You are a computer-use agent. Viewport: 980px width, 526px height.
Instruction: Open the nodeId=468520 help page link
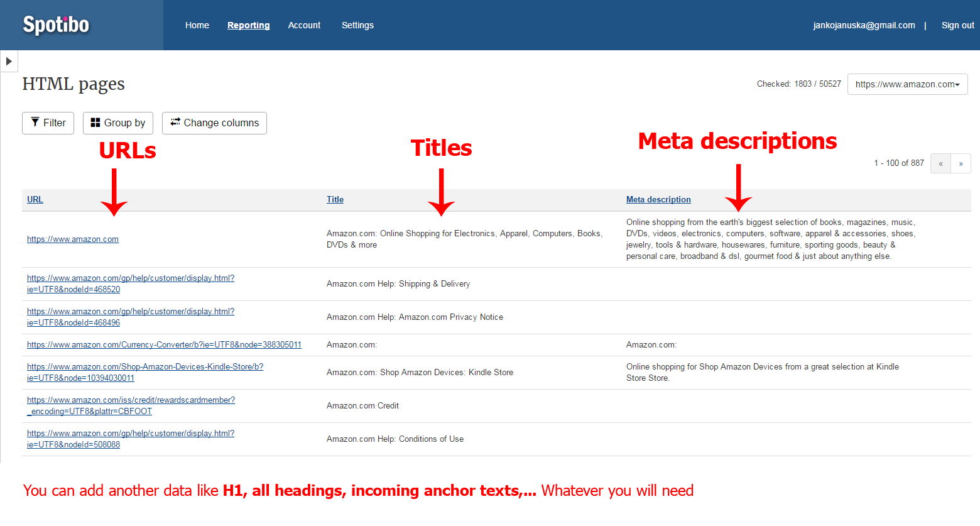point(131,284)
